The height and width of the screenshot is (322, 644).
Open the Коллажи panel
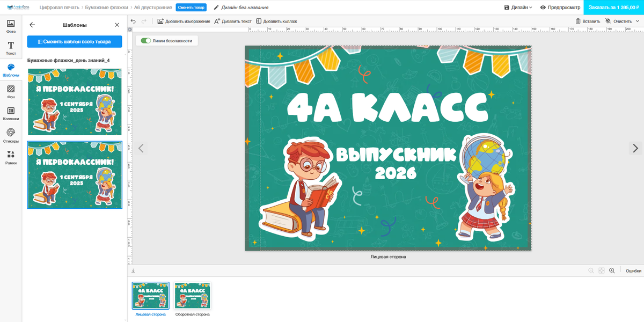tap(11, 113)
